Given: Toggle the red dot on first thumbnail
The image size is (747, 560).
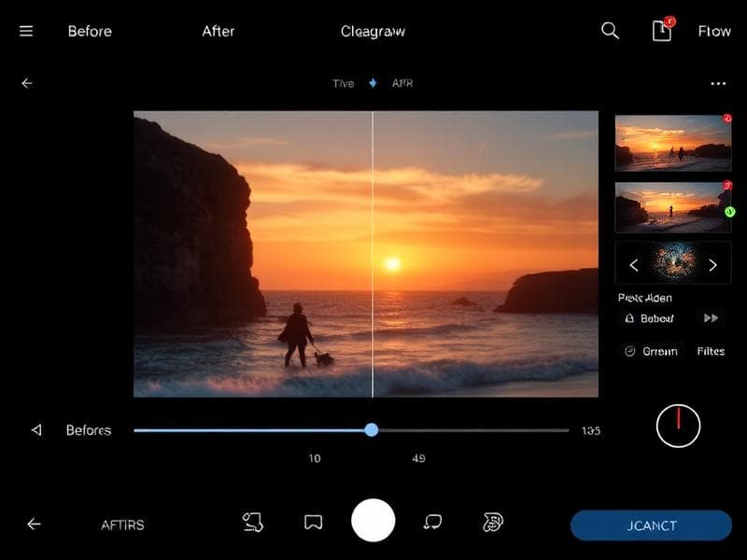Looking at the screenshot, I should [x=726, y=119].
